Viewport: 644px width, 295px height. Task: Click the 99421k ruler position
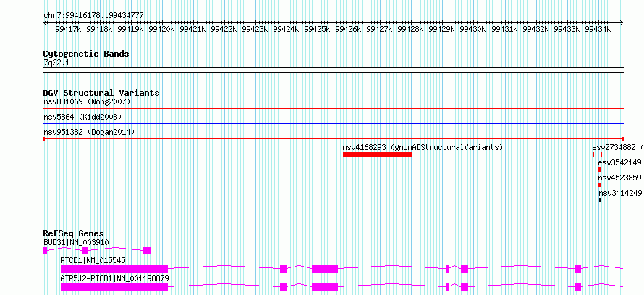(x=192, y=29)
